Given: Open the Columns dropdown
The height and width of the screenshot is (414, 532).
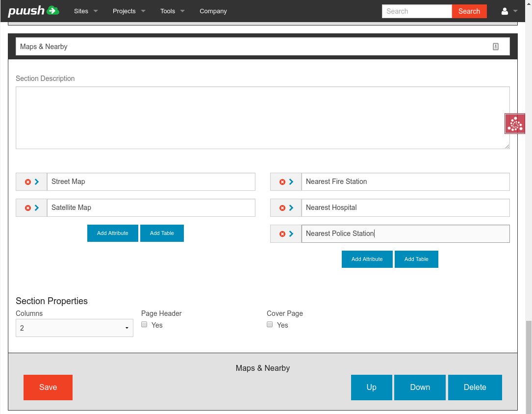Looking at the screenshot, I should point(75,328).
